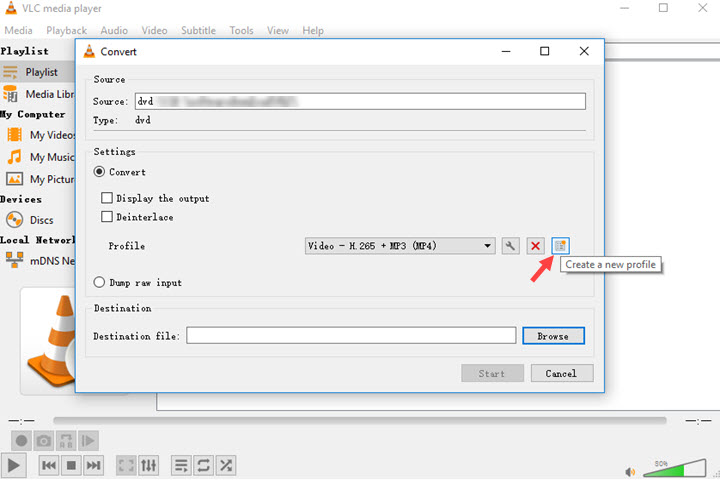The image size is (720, 480).
Task: Close the VLC media player window
Action: 703,8
